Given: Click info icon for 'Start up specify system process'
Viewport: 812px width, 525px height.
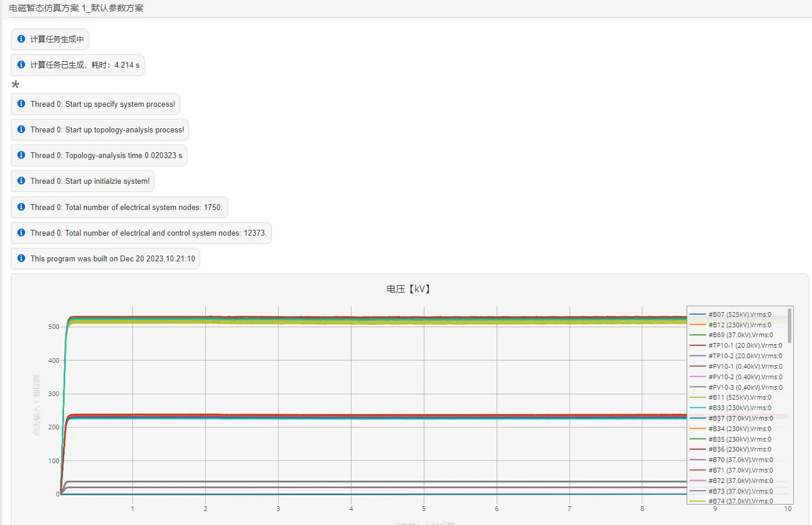Looking at the screenshot, I should 22,104.
